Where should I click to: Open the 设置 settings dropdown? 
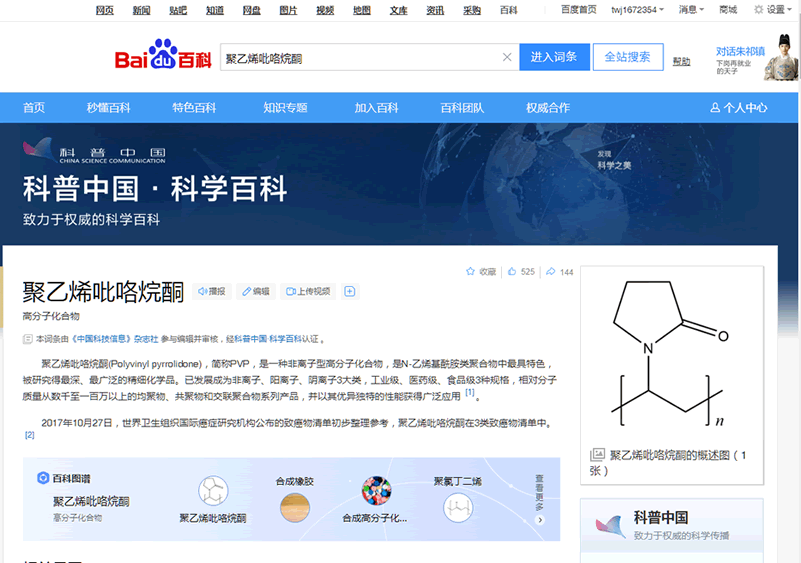[x=773, y=10]
